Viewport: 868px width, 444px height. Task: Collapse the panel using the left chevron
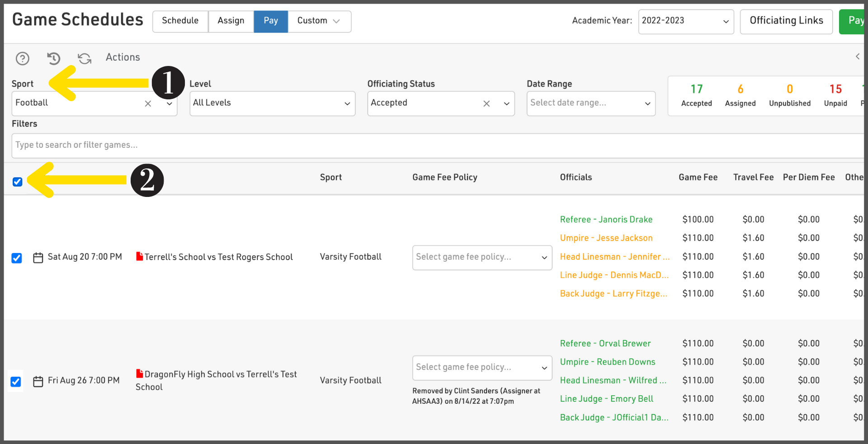pos(857,56)
